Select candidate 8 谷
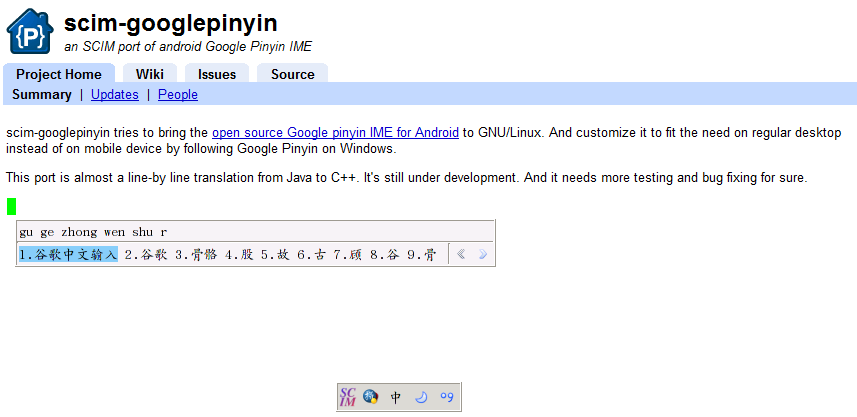The height and width of the screenshot is (417, 857). (385, 255)
